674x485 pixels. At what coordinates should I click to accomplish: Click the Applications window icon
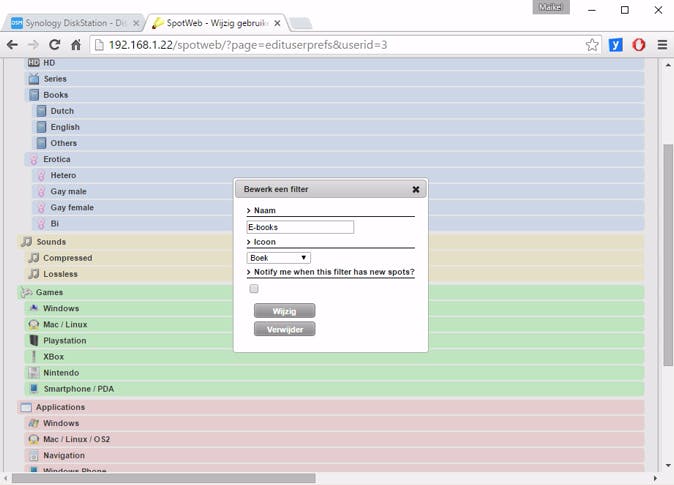(x=26, y=407)
